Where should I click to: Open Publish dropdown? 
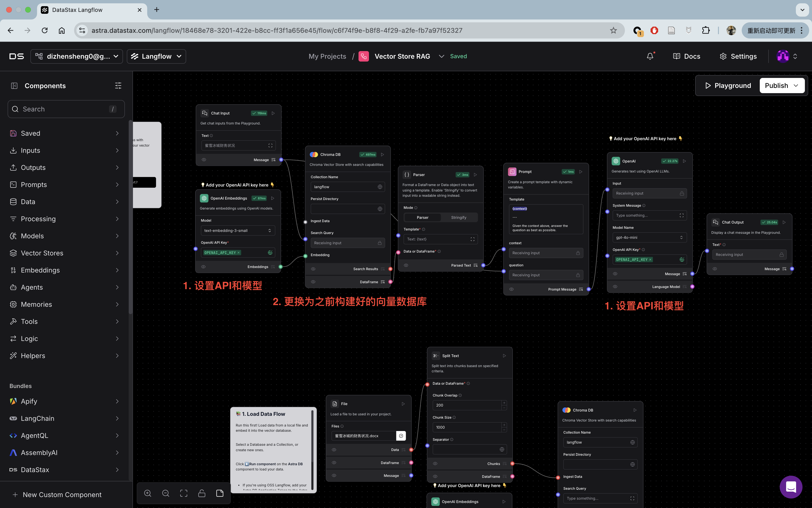pyautogui.click(x=782, y=86)
